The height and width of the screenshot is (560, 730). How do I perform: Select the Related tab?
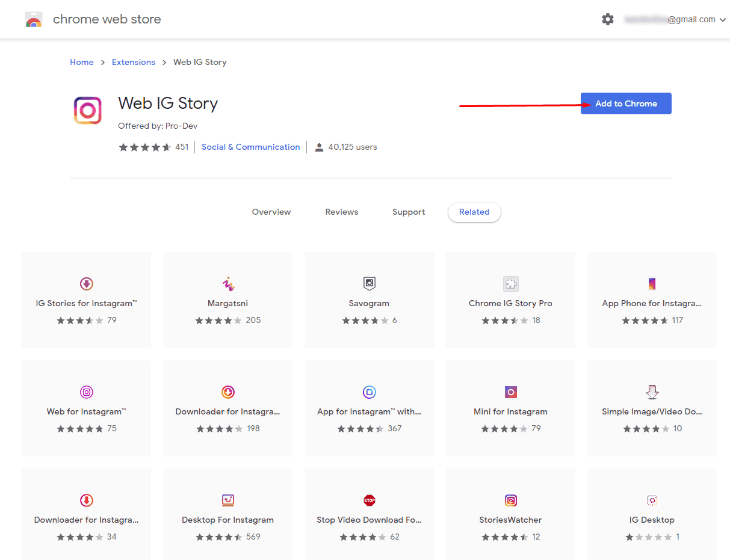click(474, 212)
